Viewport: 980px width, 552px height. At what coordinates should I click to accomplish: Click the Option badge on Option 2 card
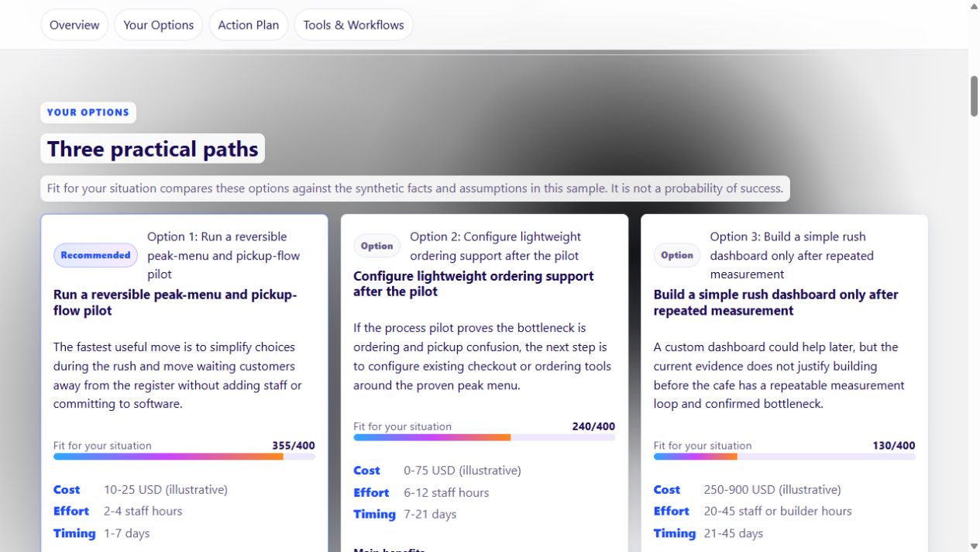click(x=377, y=246)
